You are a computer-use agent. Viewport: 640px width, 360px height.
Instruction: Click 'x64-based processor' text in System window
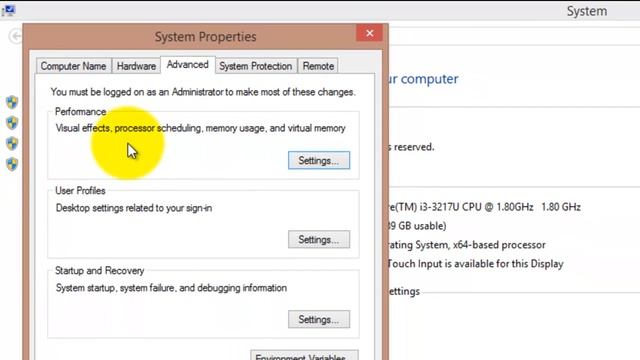tap(499, 245)
